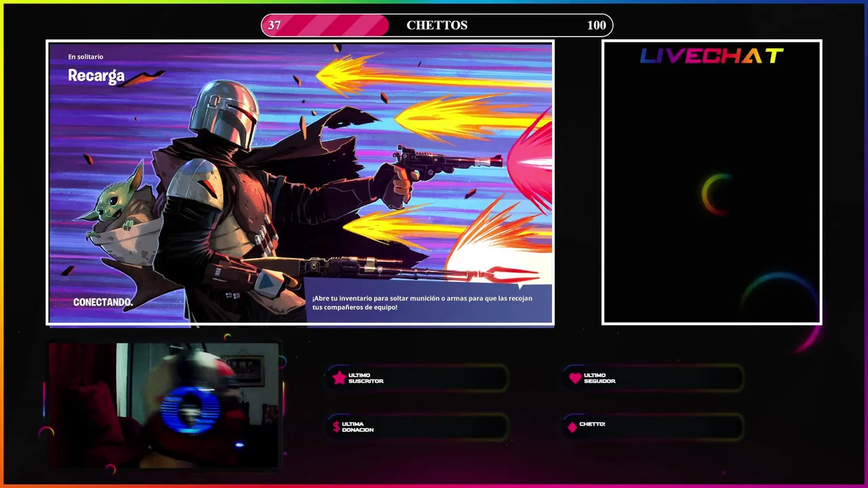868x488 pixels.
Task: Click the Mandalorian game loading screen
Action: (x=300, y=183)
